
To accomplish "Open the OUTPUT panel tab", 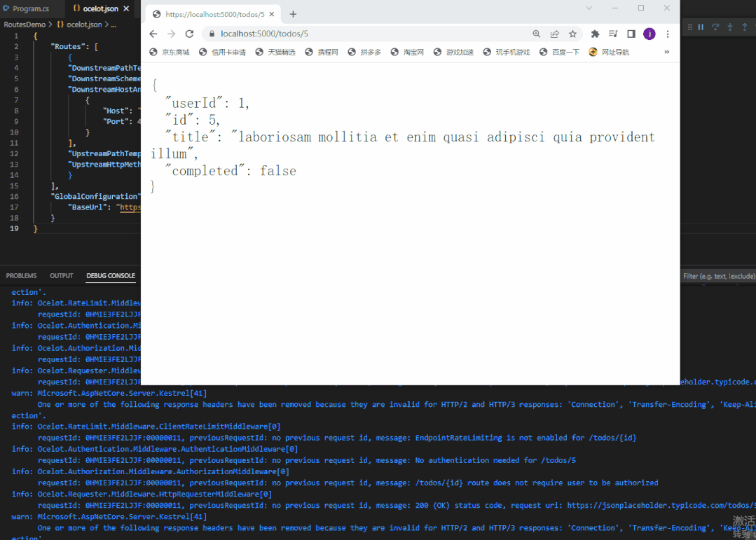I will point(61,276).
